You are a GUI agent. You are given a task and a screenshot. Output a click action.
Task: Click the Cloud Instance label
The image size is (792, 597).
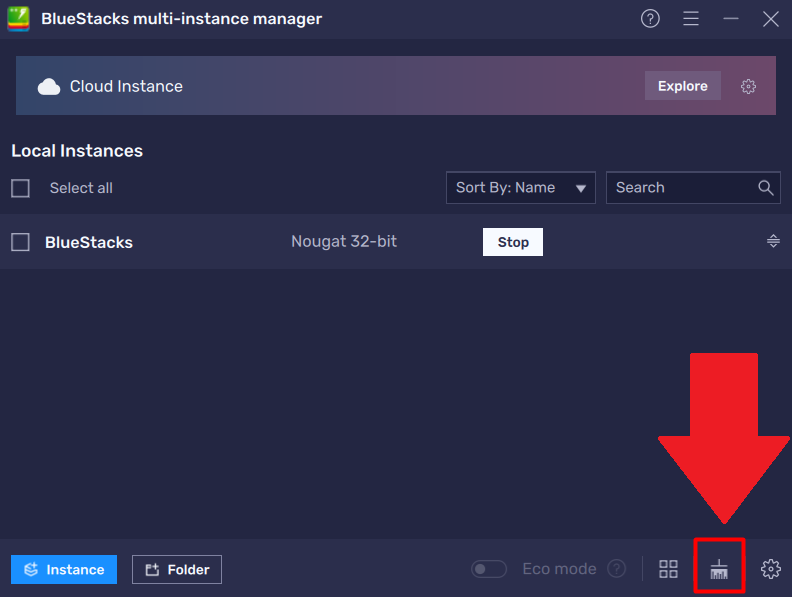(126, 86)
